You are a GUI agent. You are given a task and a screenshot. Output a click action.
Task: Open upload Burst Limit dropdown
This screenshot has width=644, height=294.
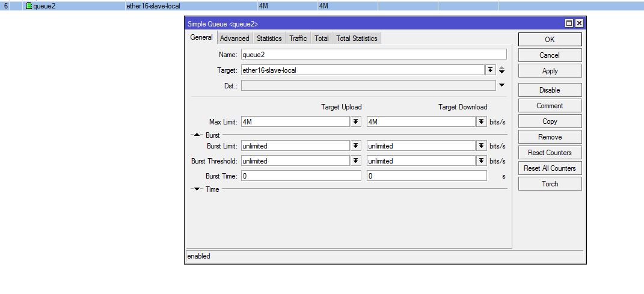coord(356,145)
